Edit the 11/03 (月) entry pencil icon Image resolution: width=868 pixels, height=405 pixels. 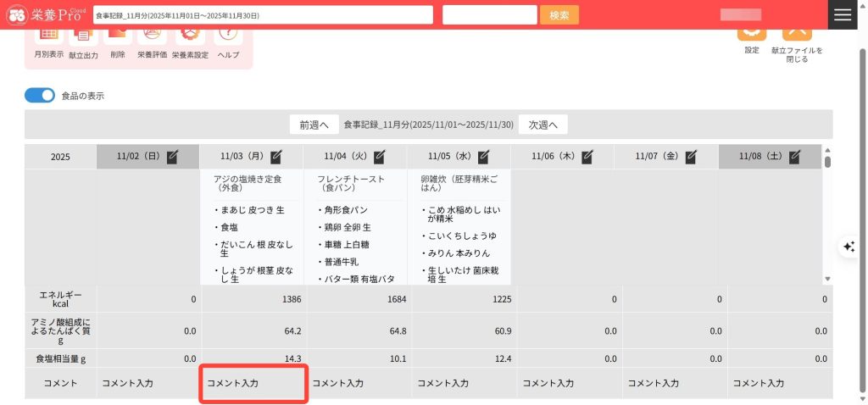276,157
